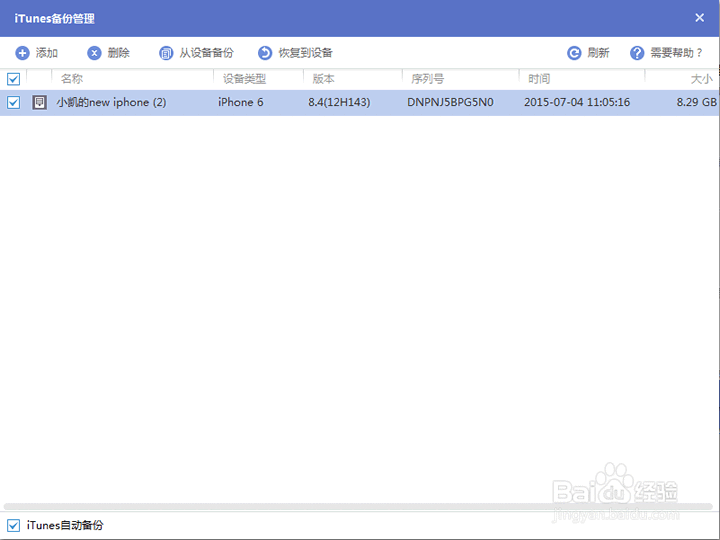Viewport: 720px width, 540px height.
Task: Click the 恢复到设备 restore icon
Action: (264, 53)
